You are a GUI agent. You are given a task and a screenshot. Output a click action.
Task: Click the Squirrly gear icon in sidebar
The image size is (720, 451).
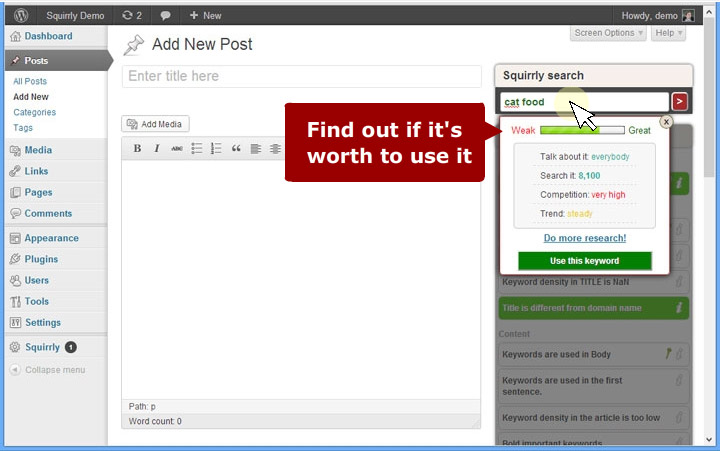(15, 347)
